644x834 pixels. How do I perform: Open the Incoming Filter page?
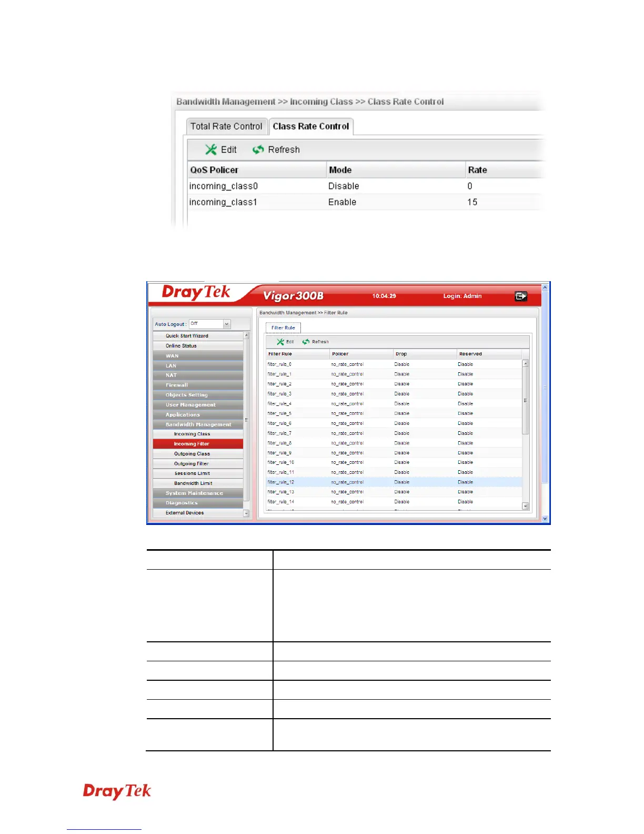(198, 444)
